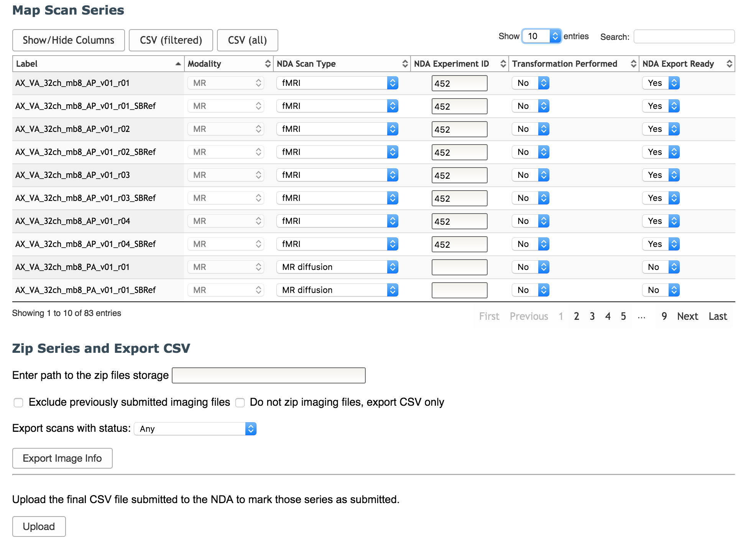
Task: Open scan type dropdown for AX_VA_32ch_mb8_AP_v01_r04
Action: (337, 221)
